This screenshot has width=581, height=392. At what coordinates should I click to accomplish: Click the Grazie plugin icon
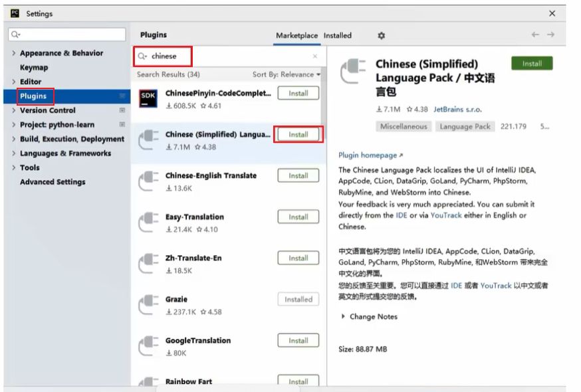pyautogui.click(x=148, y=305)
